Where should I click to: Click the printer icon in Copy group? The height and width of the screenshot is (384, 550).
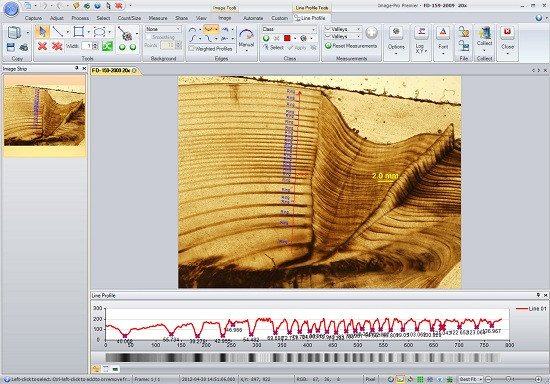24,47
